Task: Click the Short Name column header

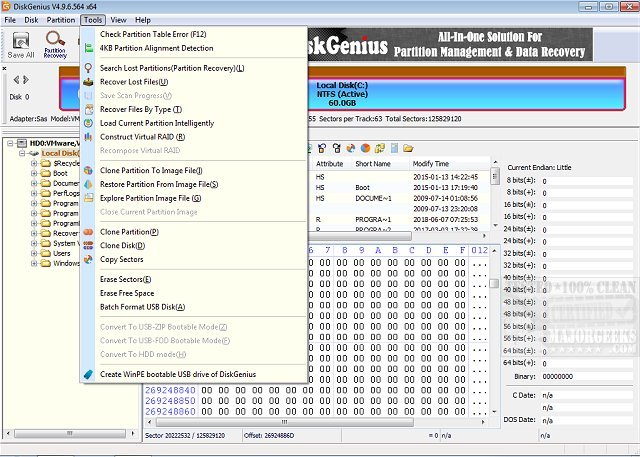Action: [373, 164]
